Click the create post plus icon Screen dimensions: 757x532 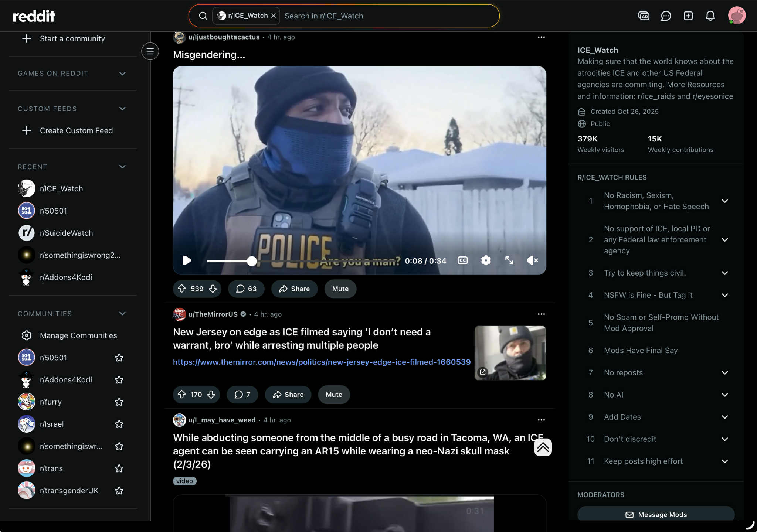pyautogui.click(x=688, y=16)
